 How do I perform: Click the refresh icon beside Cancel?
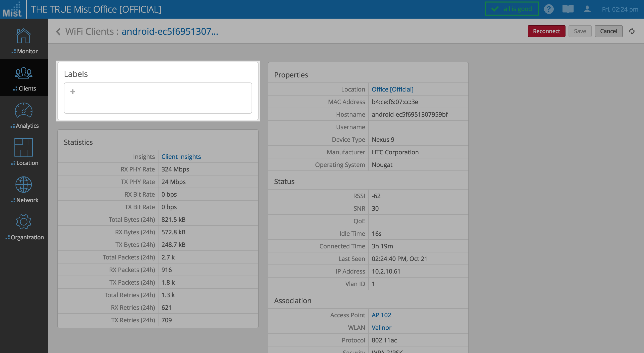[x=632, y=31]
